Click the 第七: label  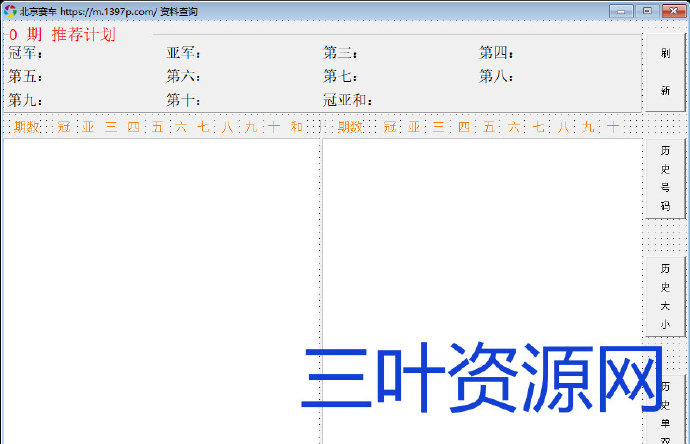tap(340, 76)
